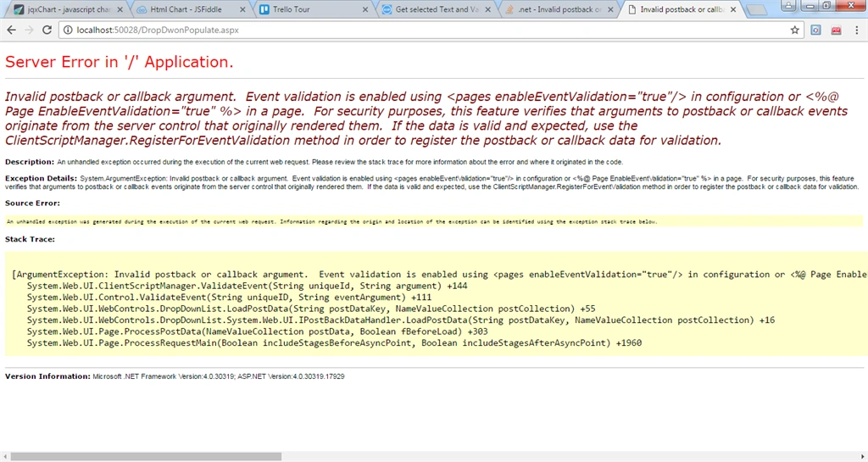Click the horizontal scrollbar thumb
The width and height of the screenshot is (868, 462).
[x=146, y=456]
